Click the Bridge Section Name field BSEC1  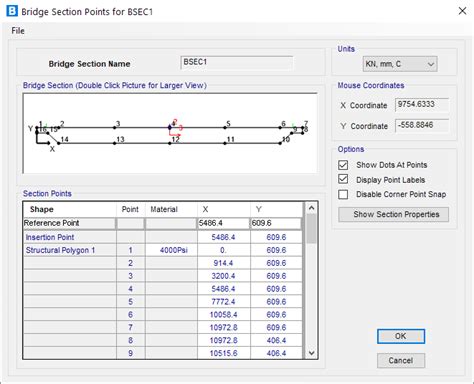pos(237,62)
